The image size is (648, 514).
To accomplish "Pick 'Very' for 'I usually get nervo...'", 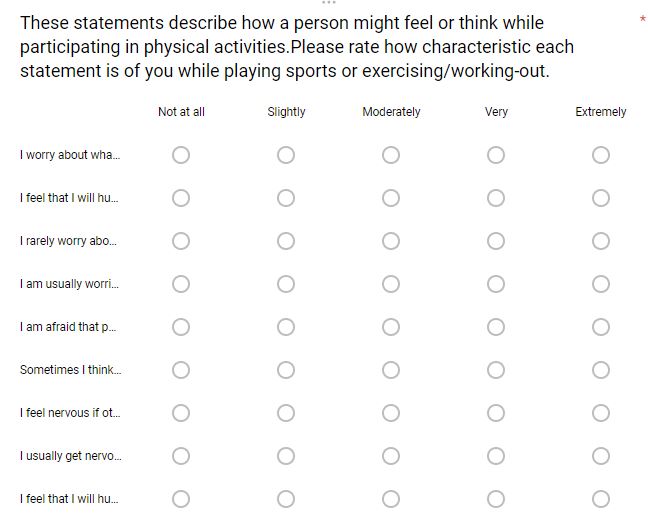I will tap(496, 456).
